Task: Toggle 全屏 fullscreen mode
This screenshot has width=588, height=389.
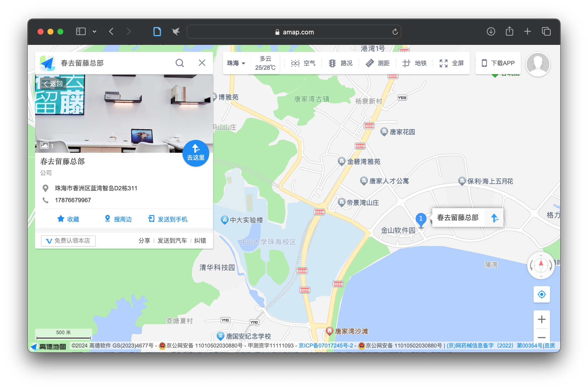Action: [x=451, y=63]
